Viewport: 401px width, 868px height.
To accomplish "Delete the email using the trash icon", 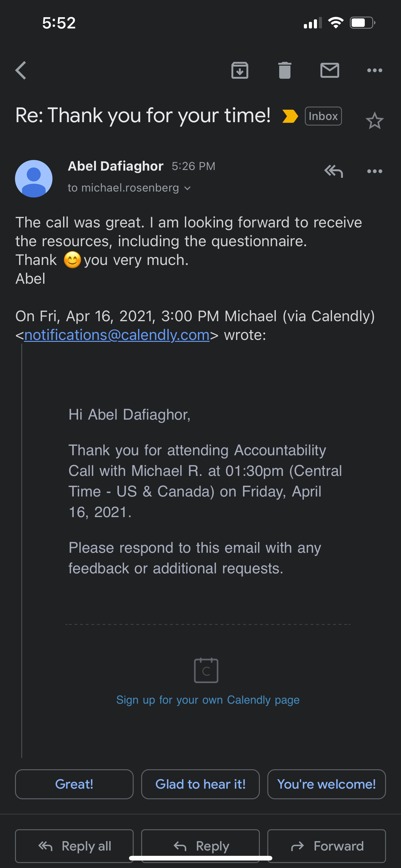I will pyautogui.click(x=285, y=70).
